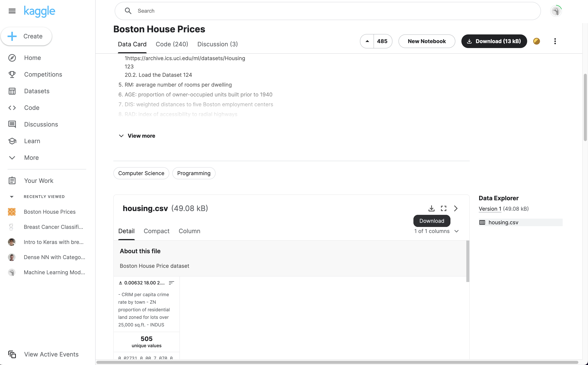
Task: Expand the More sidebar menu
Action: pyautogui.click(x=12, y=158)
